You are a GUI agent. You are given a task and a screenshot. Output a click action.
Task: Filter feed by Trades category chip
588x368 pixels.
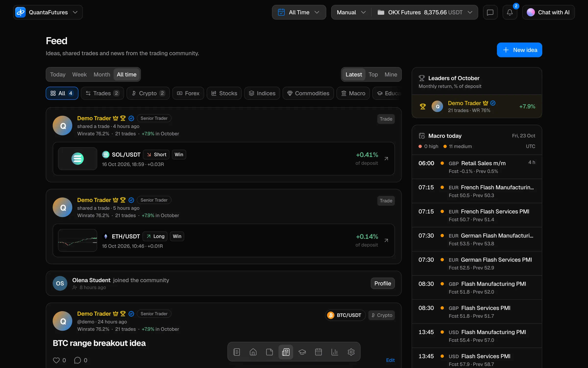[x=102, y=93]
